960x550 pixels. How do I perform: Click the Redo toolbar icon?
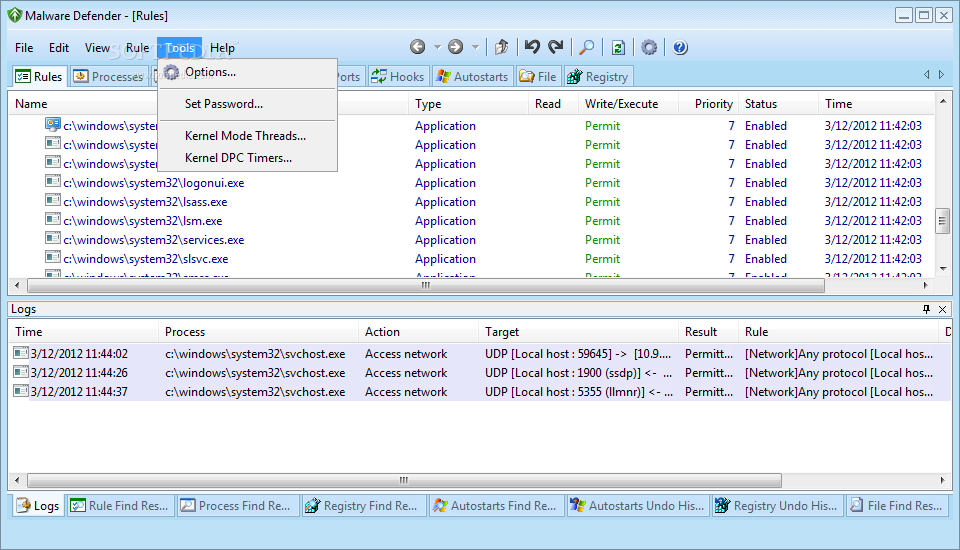pos(555,47)
